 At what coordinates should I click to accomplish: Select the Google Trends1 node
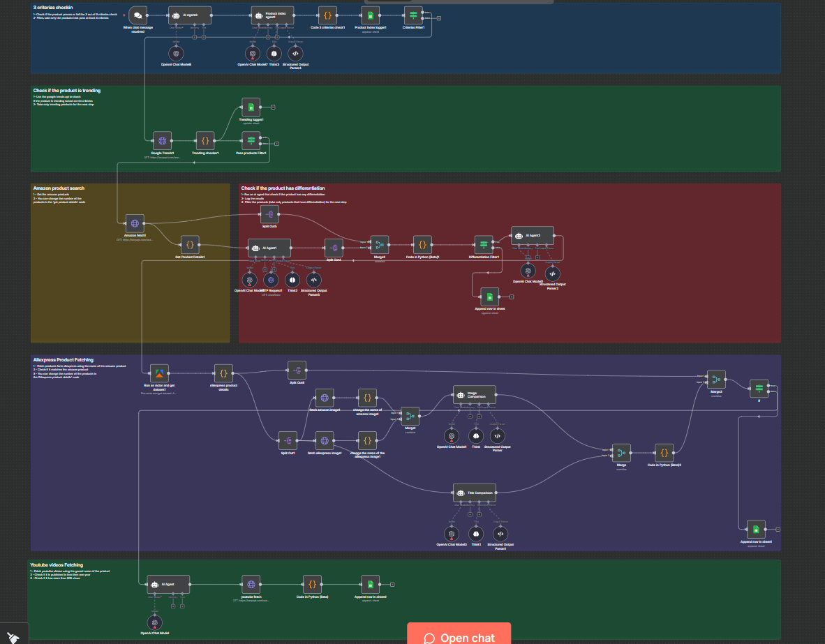tap(161, 139)
